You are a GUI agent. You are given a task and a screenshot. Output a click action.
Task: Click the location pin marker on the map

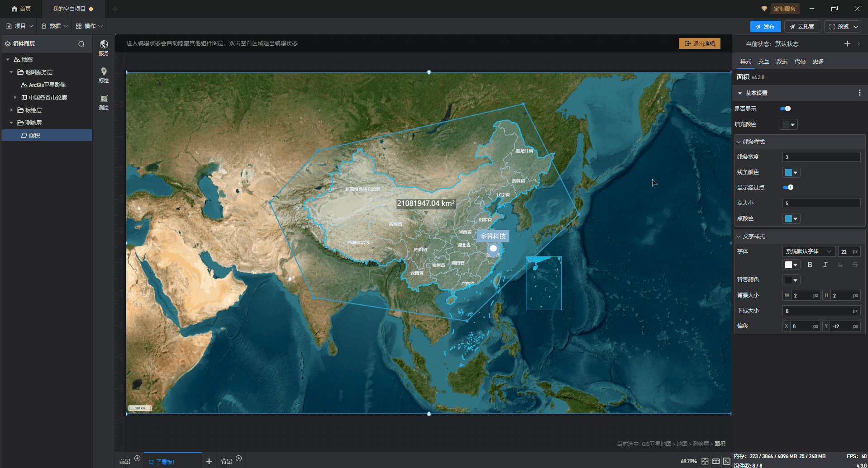(x=493, y=250)
